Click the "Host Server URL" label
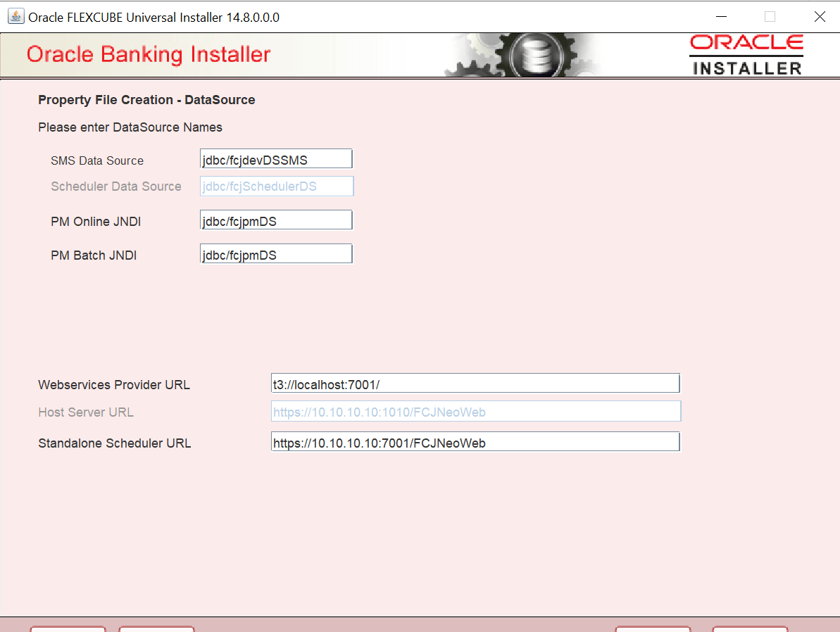This screenshot has width=840, height=632. pos(86,412)
